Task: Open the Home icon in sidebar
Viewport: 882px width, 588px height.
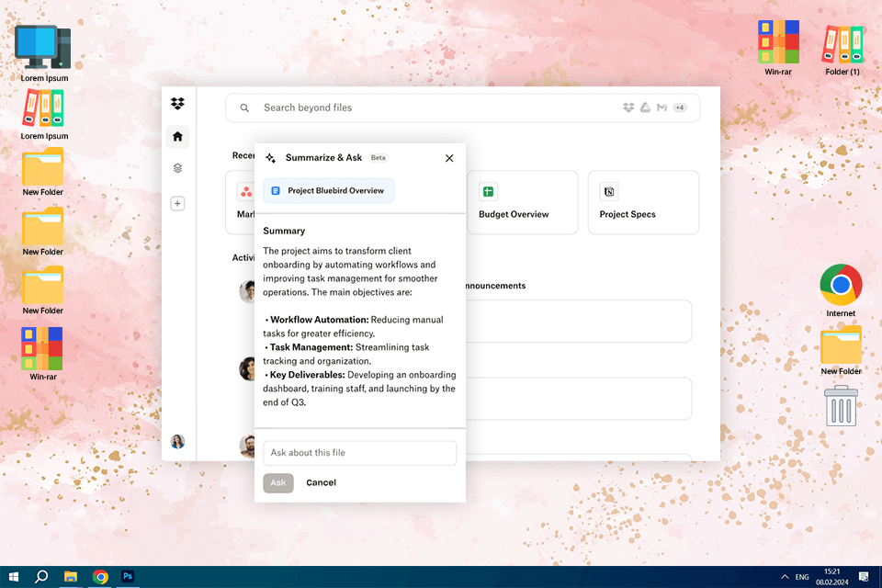Action: (177, 137)
